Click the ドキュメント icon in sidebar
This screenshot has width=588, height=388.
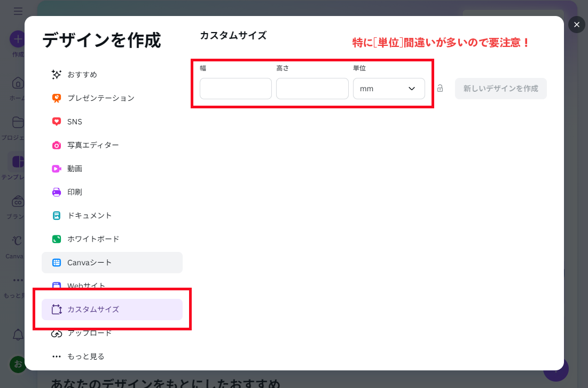57,216
